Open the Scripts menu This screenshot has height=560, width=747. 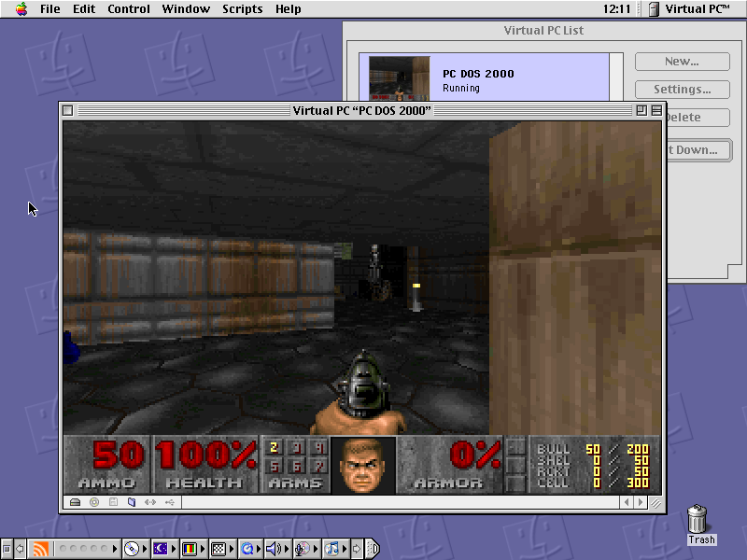click(243, 9)
